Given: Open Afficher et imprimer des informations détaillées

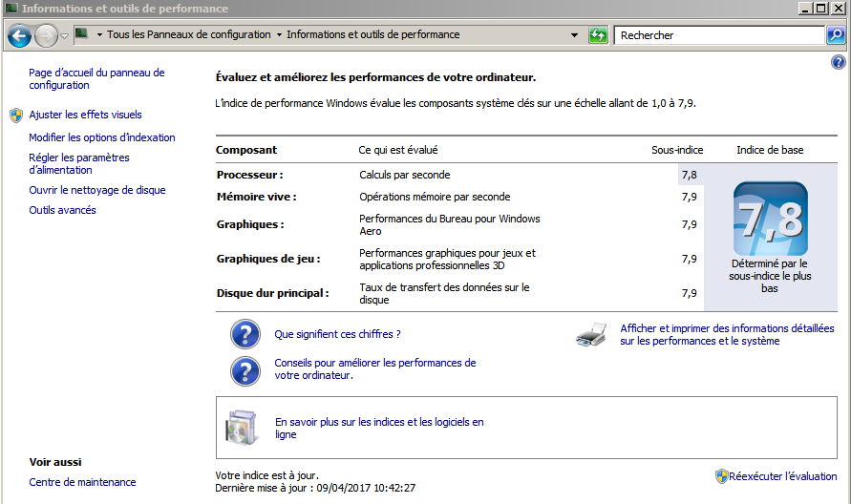Looking at the screenshot, I should click(x=727, y=334).
